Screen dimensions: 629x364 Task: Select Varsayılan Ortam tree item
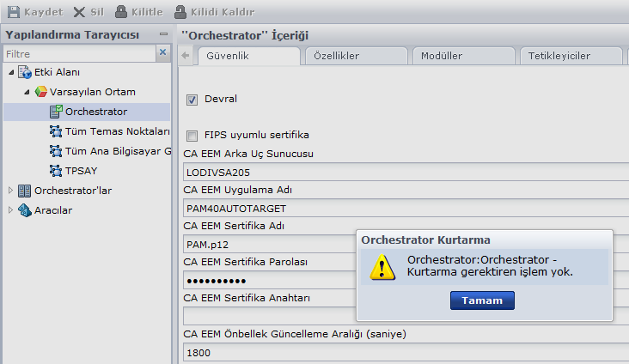93,92
